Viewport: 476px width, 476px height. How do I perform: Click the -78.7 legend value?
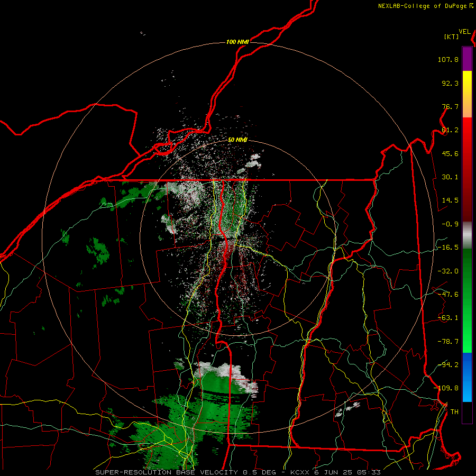coord(448,342)
